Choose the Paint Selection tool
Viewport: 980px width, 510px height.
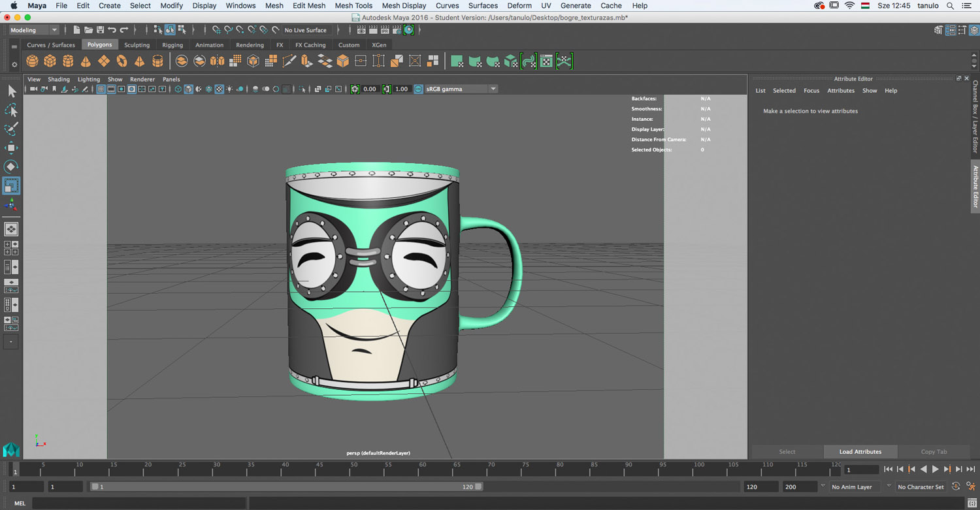[11, 129]
